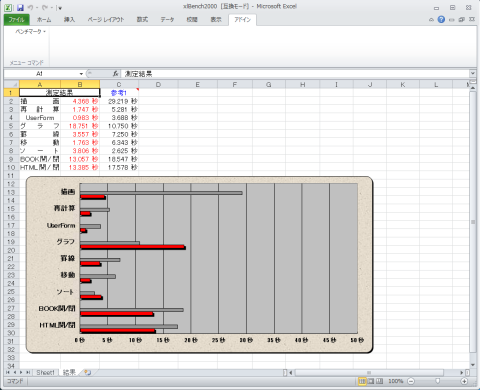This screenshot has height=390, width=480.
Task: Open the Customize Quick Access Toolbar dropdown
Action: 60,8
